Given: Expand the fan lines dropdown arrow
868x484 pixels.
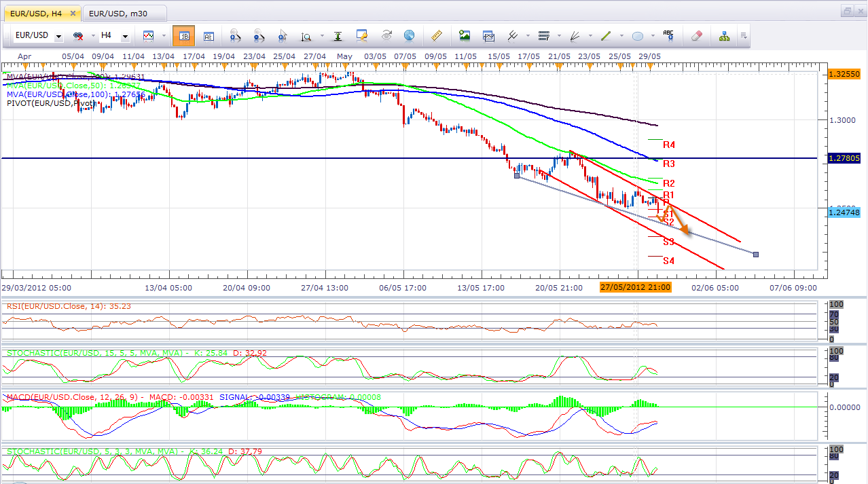Looking at the screenshot, I should click(590, 36).
